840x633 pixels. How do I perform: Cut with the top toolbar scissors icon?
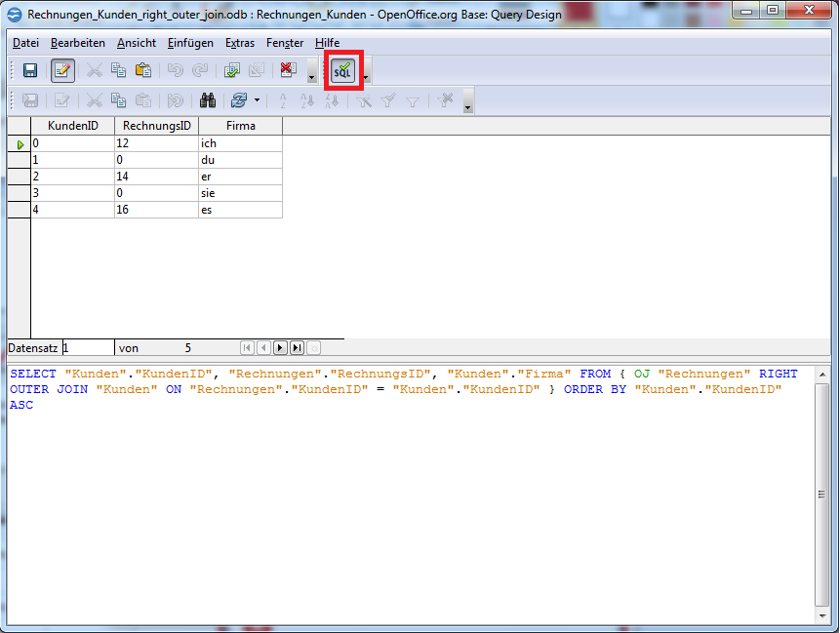tap(95, 70)
